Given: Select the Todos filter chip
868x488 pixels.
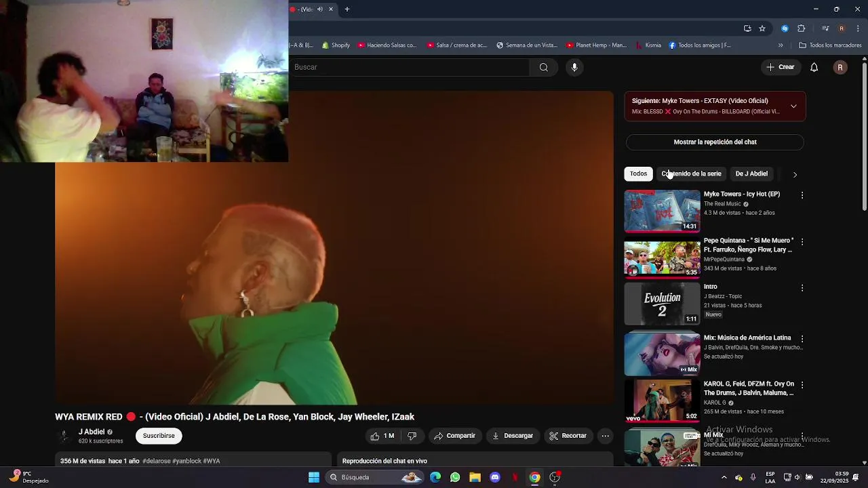Looking at the screenshot, I should pyautogui.click(x=638, y=174).
